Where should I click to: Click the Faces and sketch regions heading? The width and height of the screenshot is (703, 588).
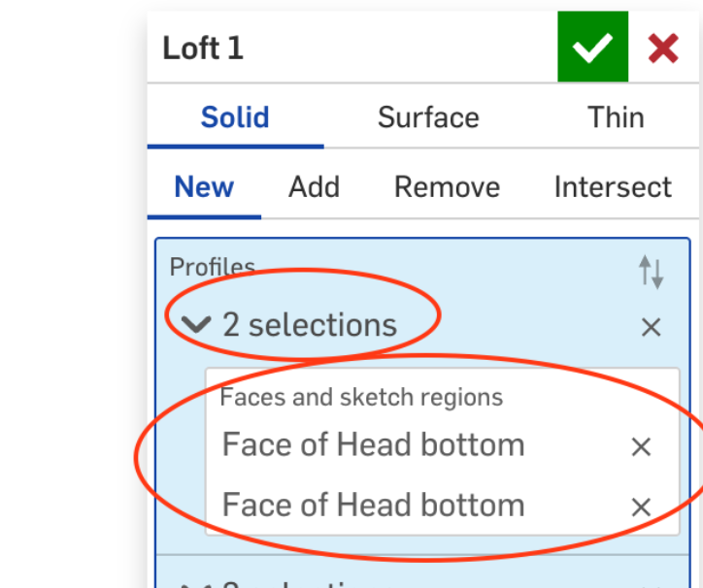click(361, 397)
